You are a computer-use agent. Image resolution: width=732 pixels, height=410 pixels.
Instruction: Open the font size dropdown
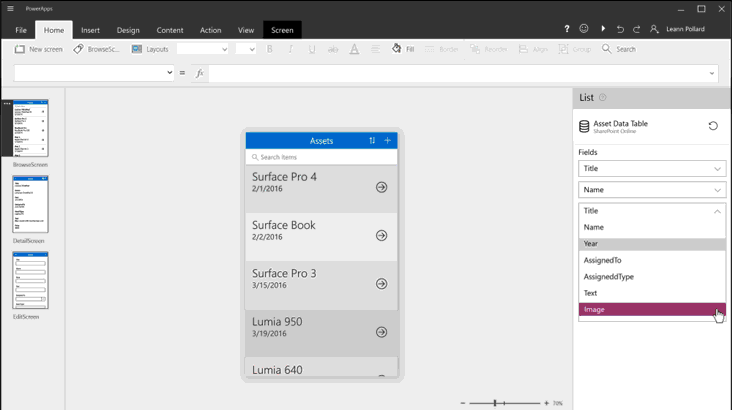[246, 49]
